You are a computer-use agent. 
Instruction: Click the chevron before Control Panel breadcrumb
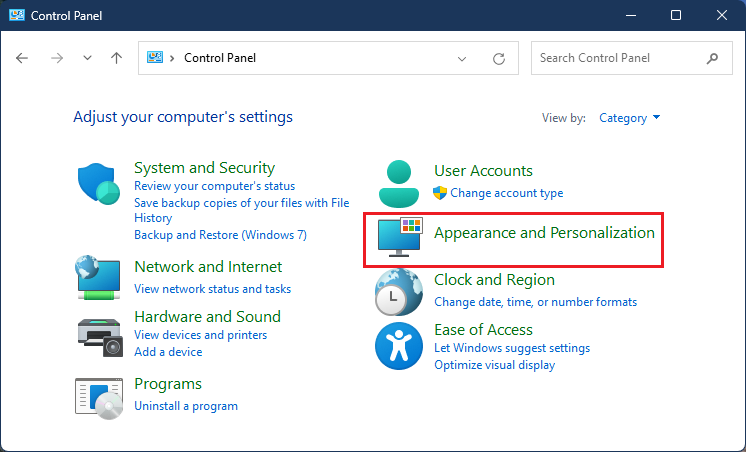[x=172, y=58]
